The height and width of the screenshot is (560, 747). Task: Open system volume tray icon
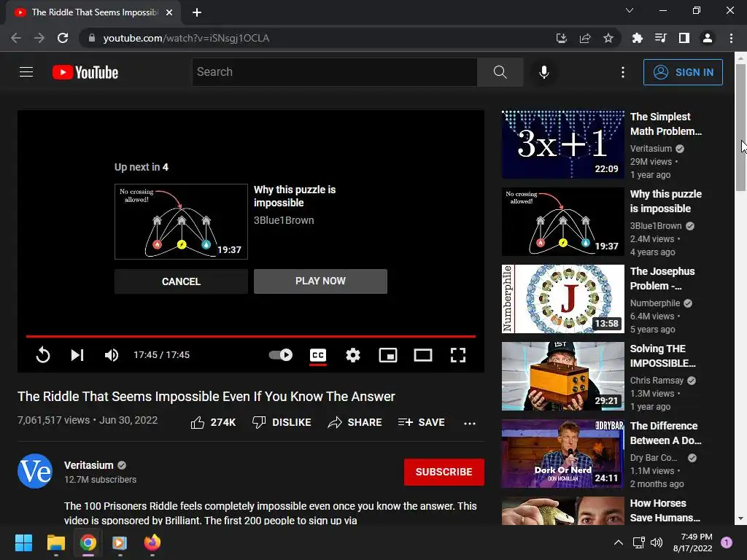click(x=657, y=542)
